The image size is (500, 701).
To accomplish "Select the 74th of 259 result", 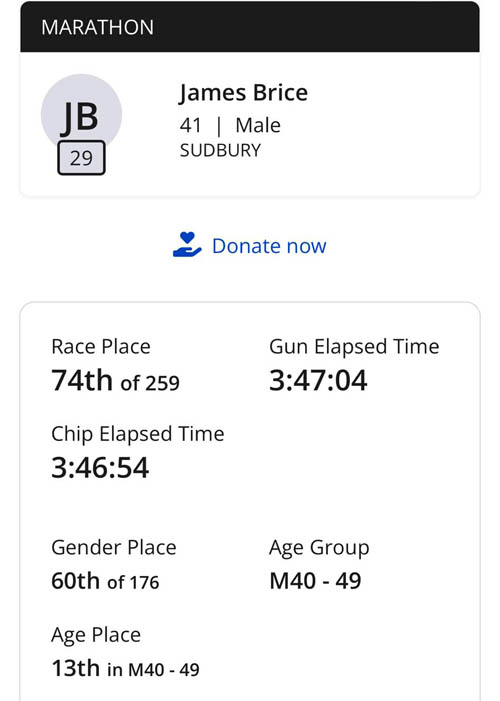I will pos(115,380).
